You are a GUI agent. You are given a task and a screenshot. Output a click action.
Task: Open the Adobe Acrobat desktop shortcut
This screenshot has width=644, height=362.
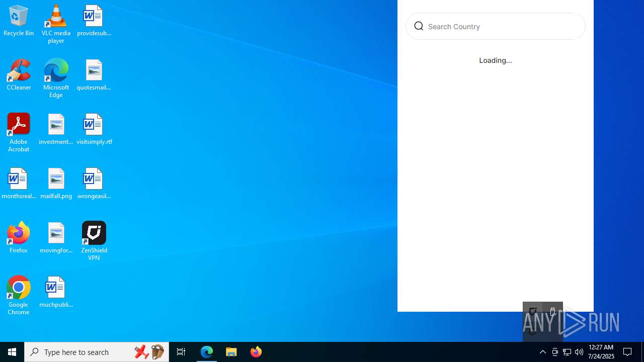[19, 133]
